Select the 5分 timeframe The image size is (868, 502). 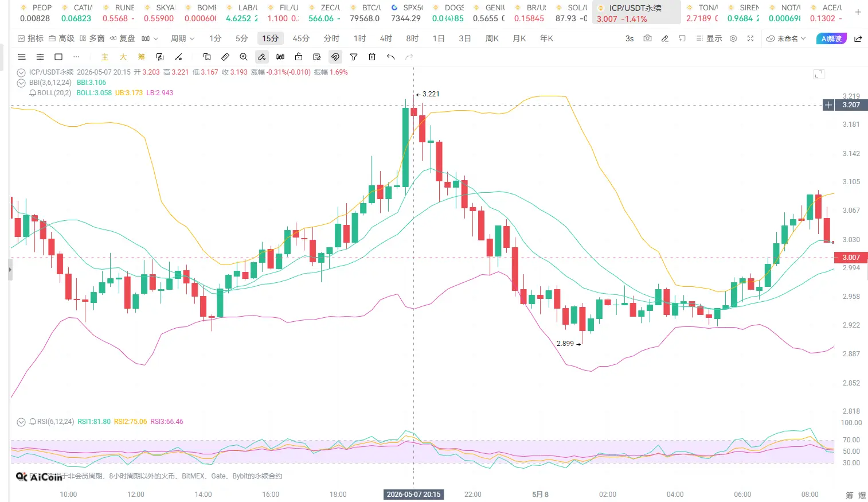pos(241,38)
